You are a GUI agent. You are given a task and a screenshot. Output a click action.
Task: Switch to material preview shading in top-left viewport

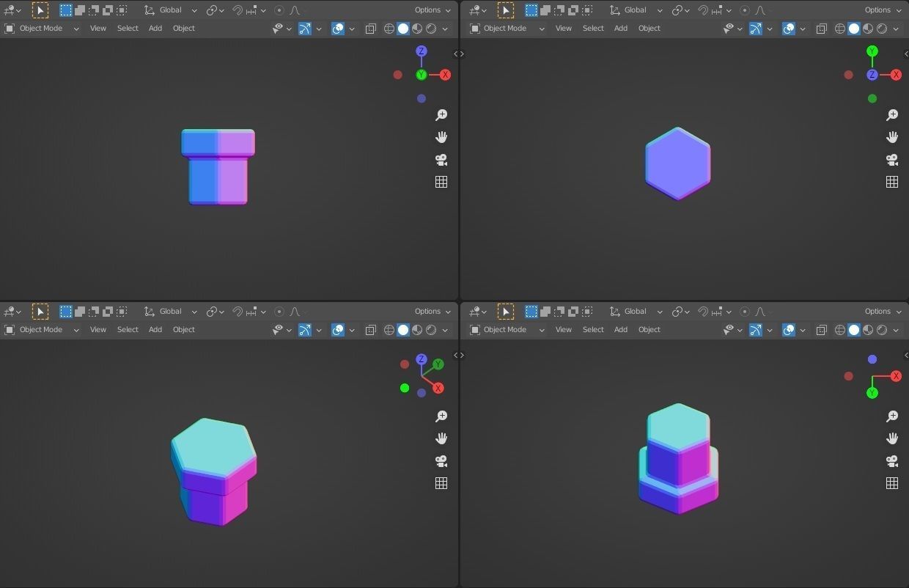tap(417, 29)
